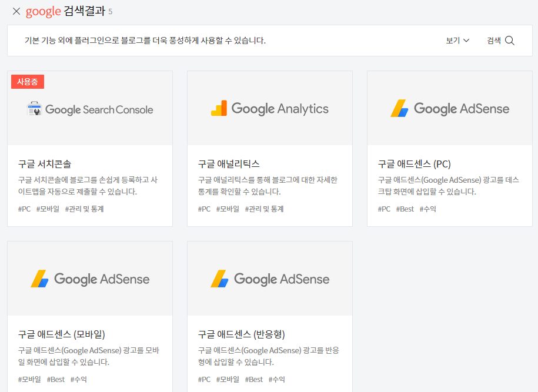Click #모바일 tag on 구글 애널리틱스 card
Viewport: 538px width, 392px height.
[x=228, y=209]
